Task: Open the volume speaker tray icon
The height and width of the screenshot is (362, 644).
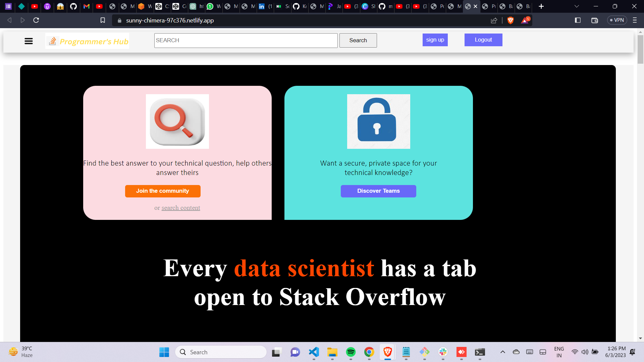Action: pos(585,352)
